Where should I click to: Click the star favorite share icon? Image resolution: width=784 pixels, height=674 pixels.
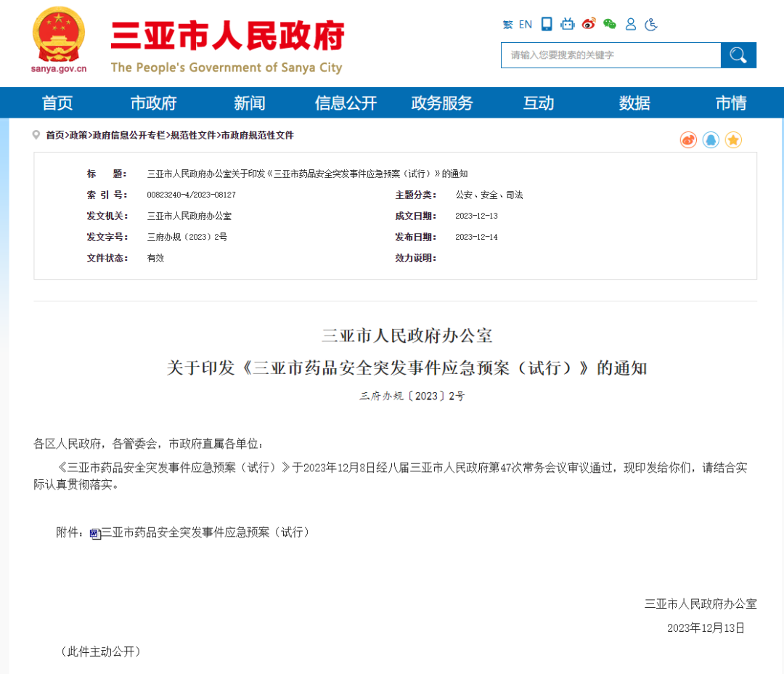click(x=733, y=140)
